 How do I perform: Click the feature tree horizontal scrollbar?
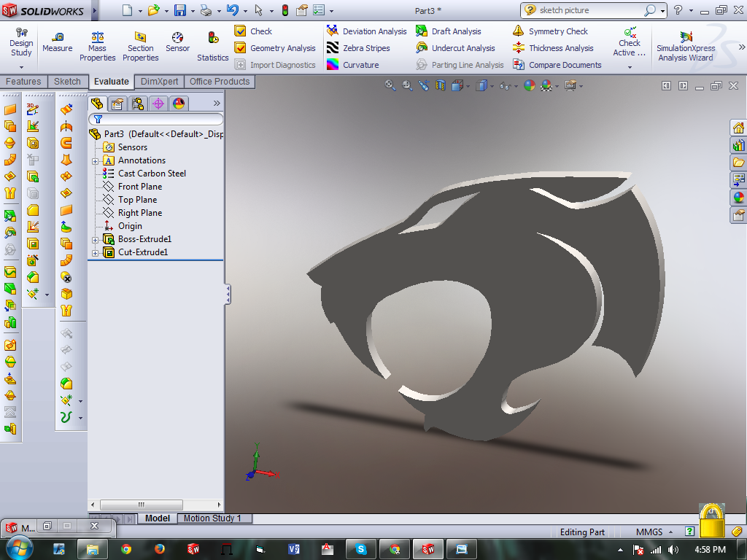click(x=142, y=505)
